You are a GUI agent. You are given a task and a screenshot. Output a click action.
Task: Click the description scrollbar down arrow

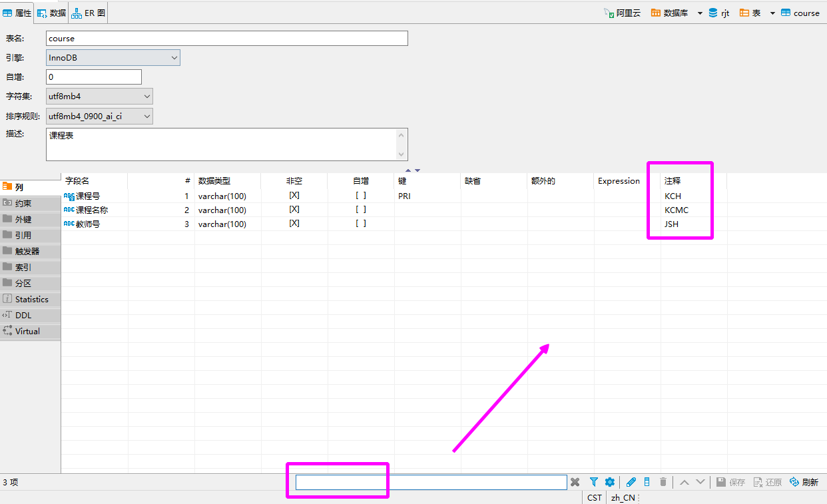(x=402, y=154)
